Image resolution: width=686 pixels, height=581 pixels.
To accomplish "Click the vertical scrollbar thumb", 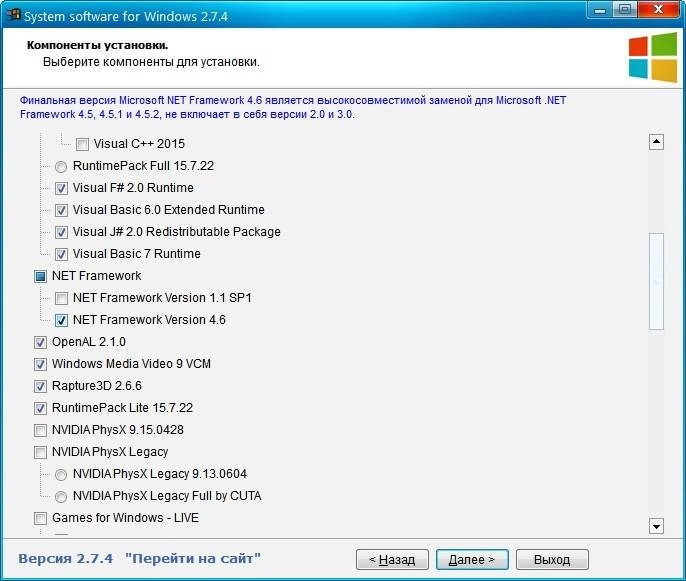I will 656,281.
